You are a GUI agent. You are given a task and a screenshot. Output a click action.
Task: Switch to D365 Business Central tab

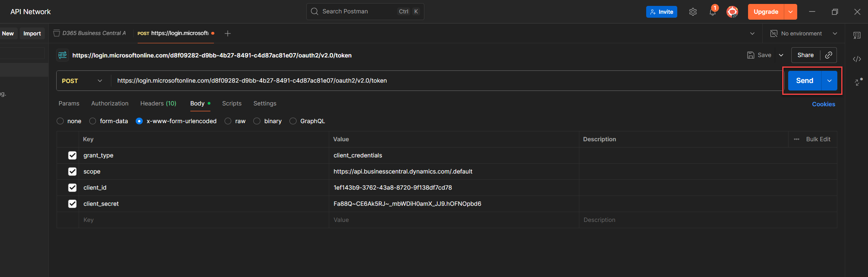(x=90, y=33)
